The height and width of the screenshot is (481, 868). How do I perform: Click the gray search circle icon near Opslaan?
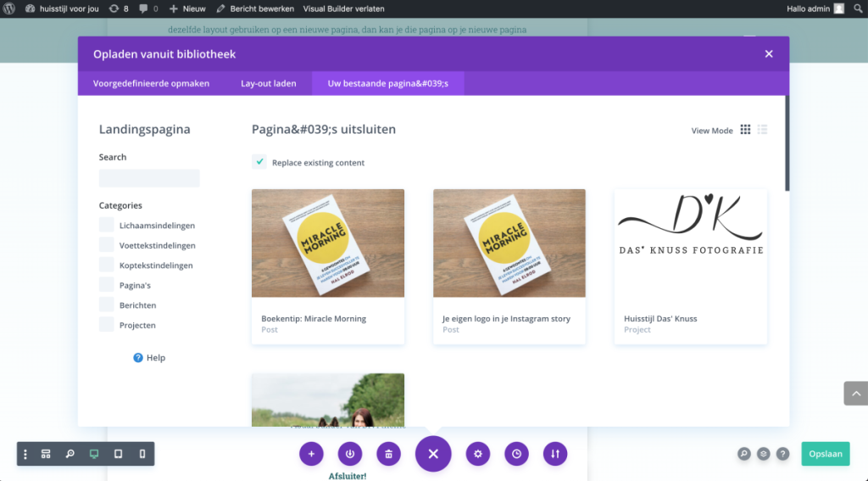pos(744,454)
